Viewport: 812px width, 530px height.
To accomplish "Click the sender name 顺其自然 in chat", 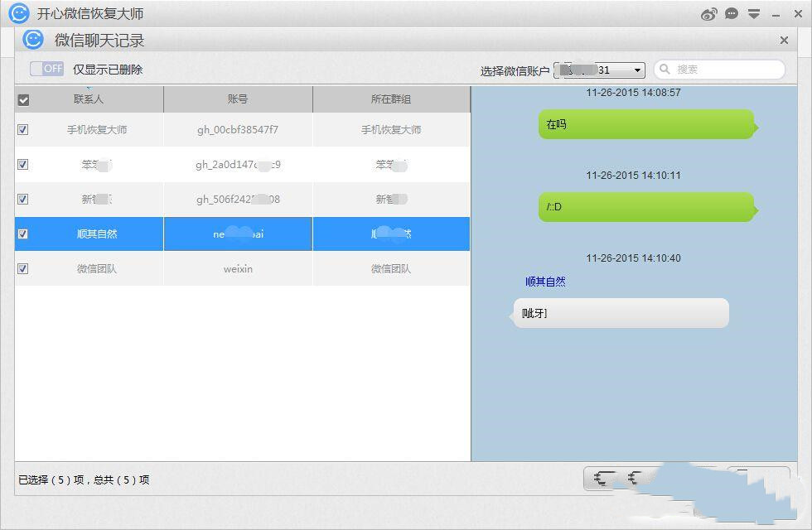I will point(545,282).
